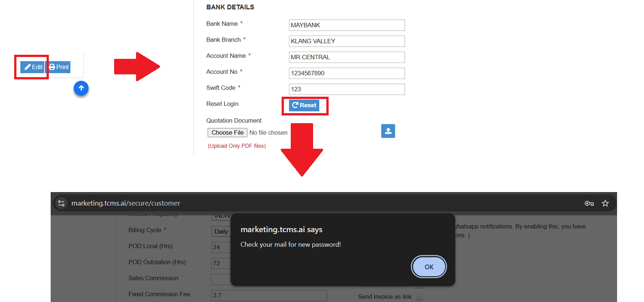Click the "(Upload Only PDF files)" note
The width and height of the screenshot is (644, 302).
[237, 146]
